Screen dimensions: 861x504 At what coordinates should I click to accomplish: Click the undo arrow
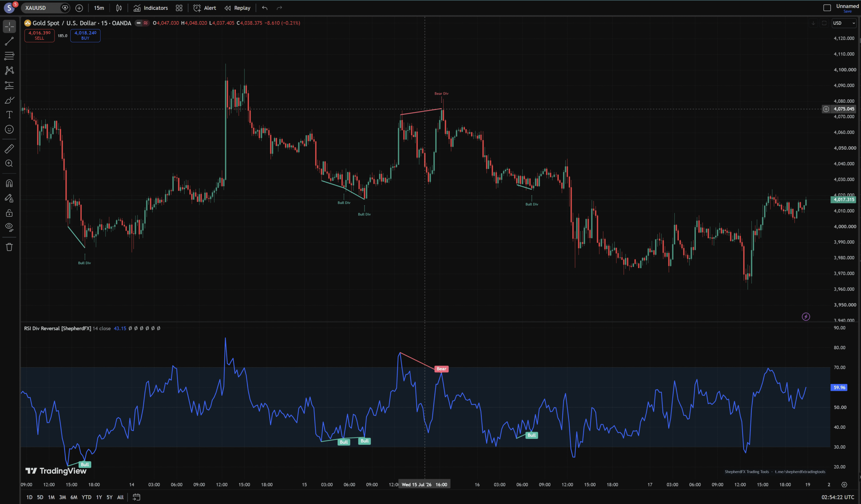click(265, 8)
